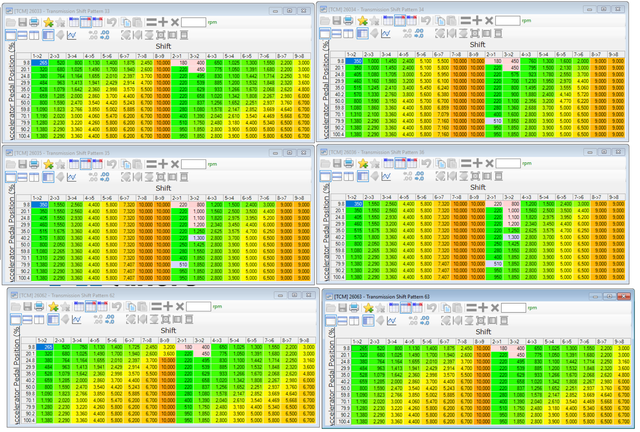Toggle single-pane view in Pattern 35 window
The image size is (640, 432).
11,177
